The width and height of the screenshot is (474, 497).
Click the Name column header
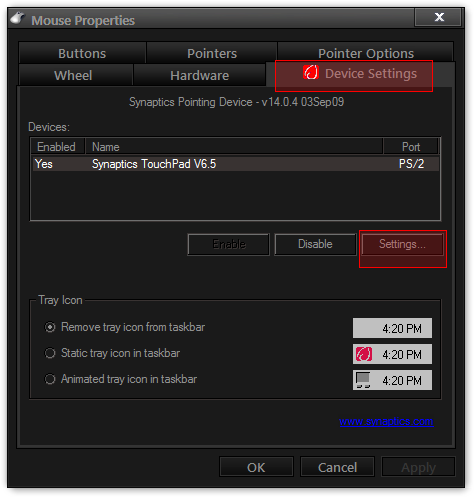[x=234, y=147]
